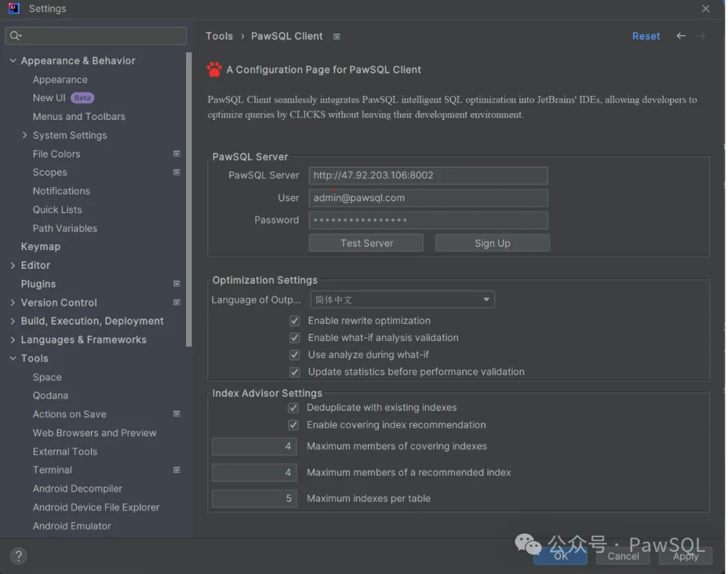Screen dimensions: 728x574
Task: Open Path Variables settings
Action: (65, 228)
